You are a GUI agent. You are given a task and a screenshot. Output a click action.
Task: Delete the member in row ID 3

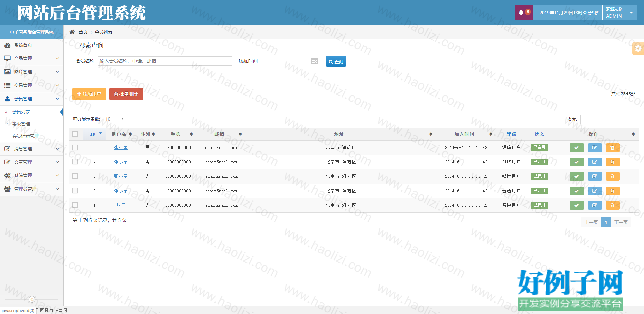tap(612, 176)
